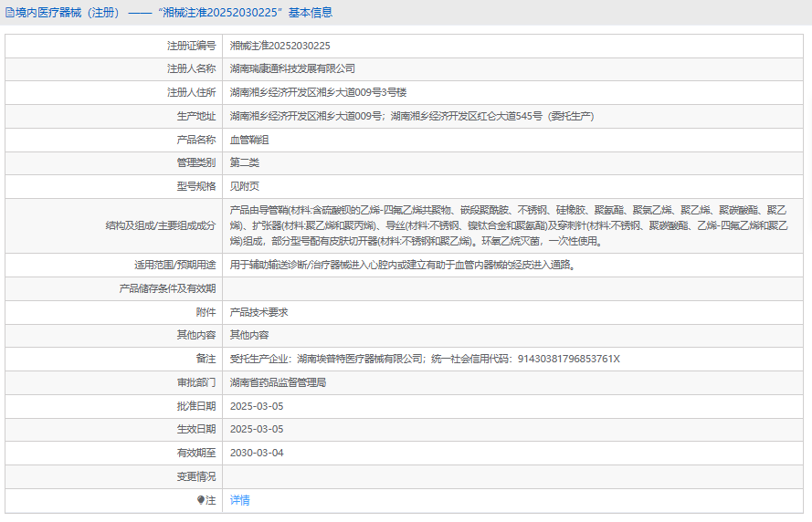Click the 产品名称 label
This screenshot has height=522, width=812.
pyautogui.click(x=196, y=140)
